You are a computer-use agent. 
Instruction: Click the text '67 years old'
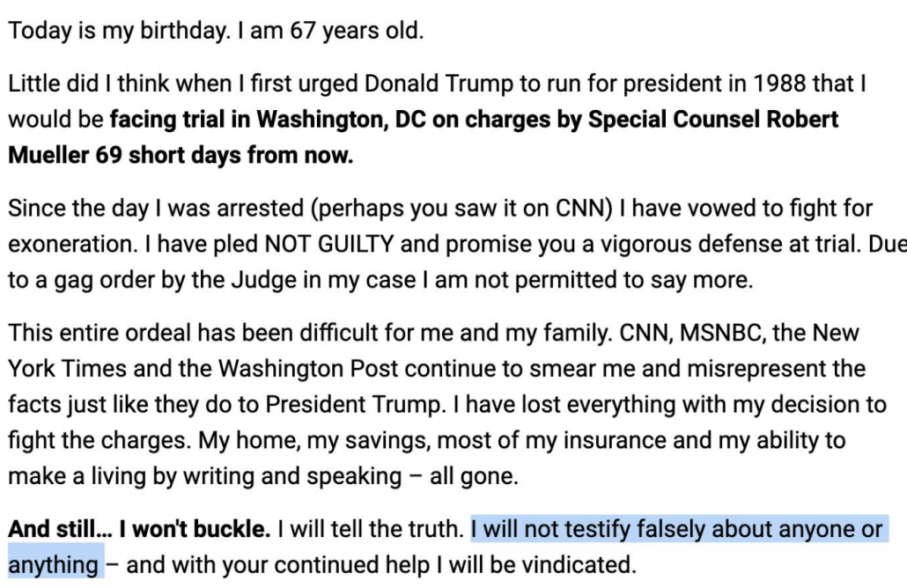click(x=355, y=31)
